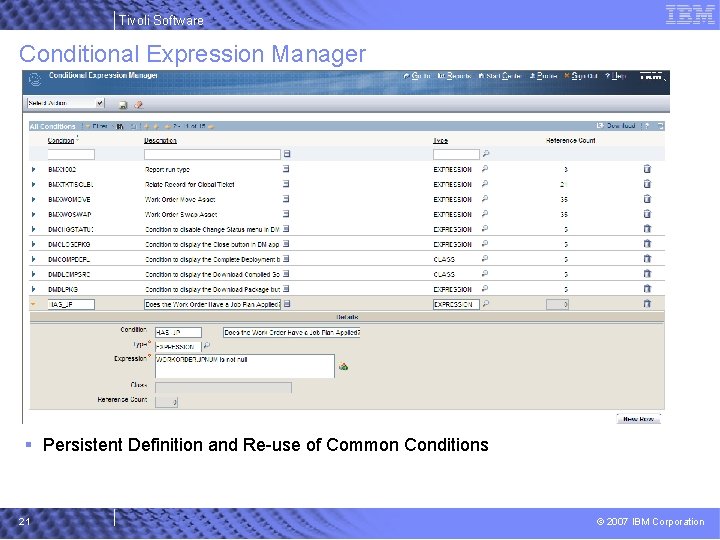Click the 'Report run type' description text
The height and width of the screenshot is (540, 720).
click(167, 170)
